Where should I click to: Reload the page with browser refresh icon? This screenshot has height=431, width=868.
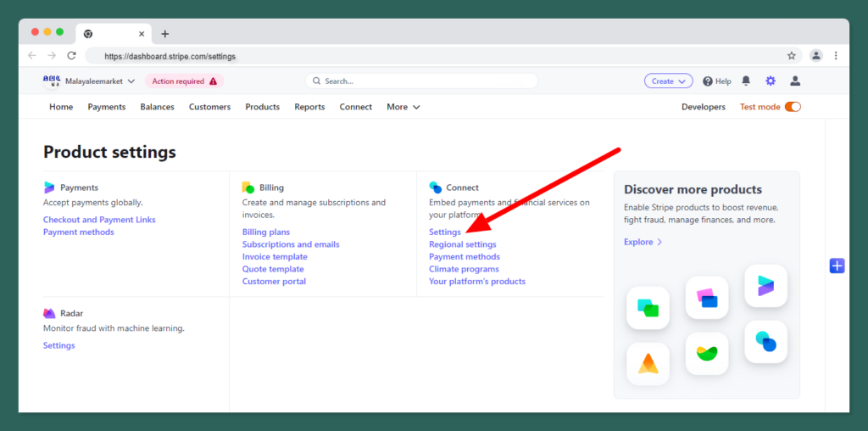(x=72, y=56)
